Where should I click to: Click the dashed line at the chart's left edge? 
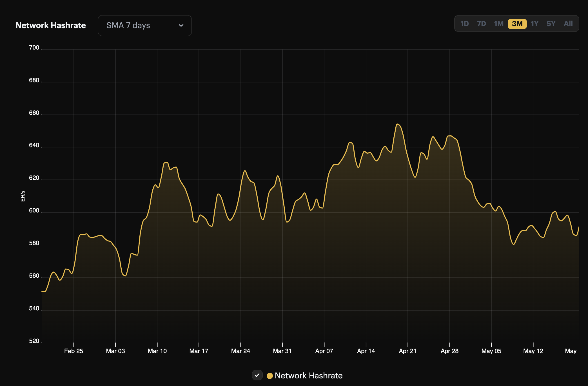pos(42,197)
